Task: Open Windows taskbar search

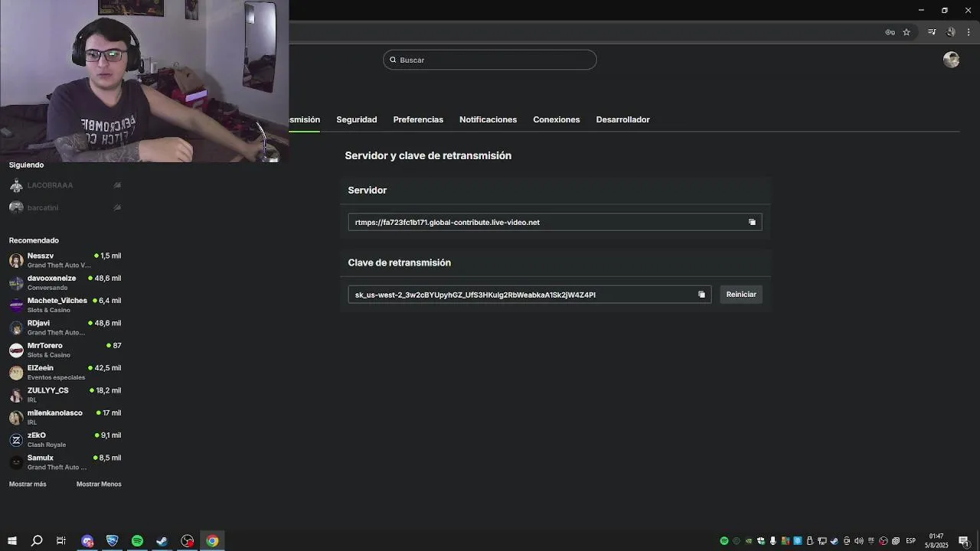Action: [x=37, y=541]
